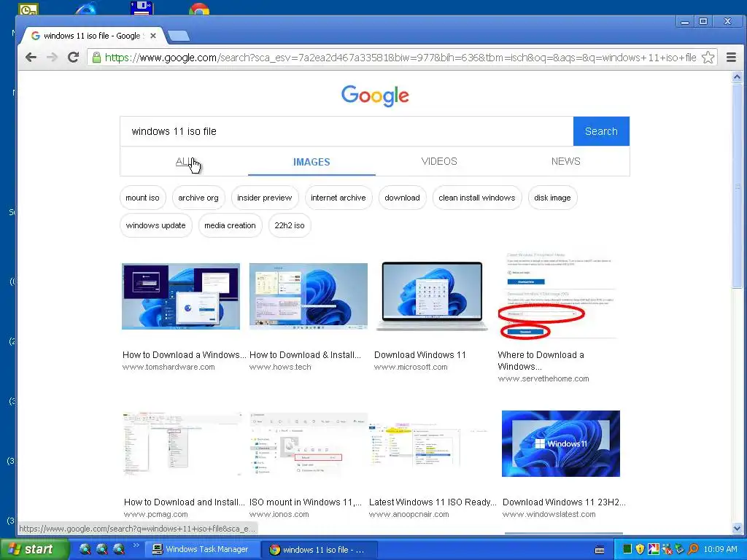Image resolution: width=747 pixels, height=560 pixels.
Task: Select the 'insider preview' chip
Action: tap(264, 198)
